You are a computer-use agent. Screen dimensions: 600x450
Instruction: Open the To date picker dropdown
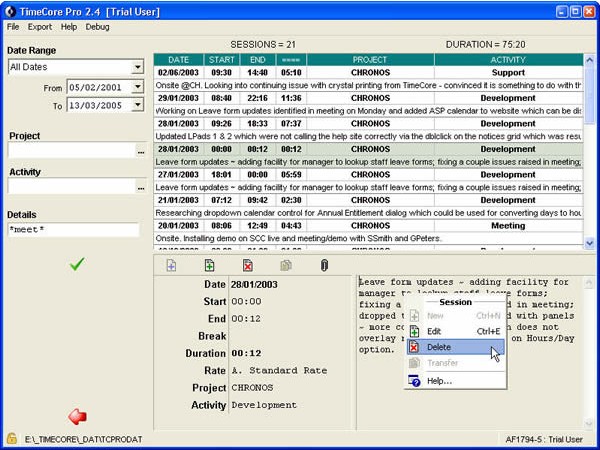pos(137,105)
